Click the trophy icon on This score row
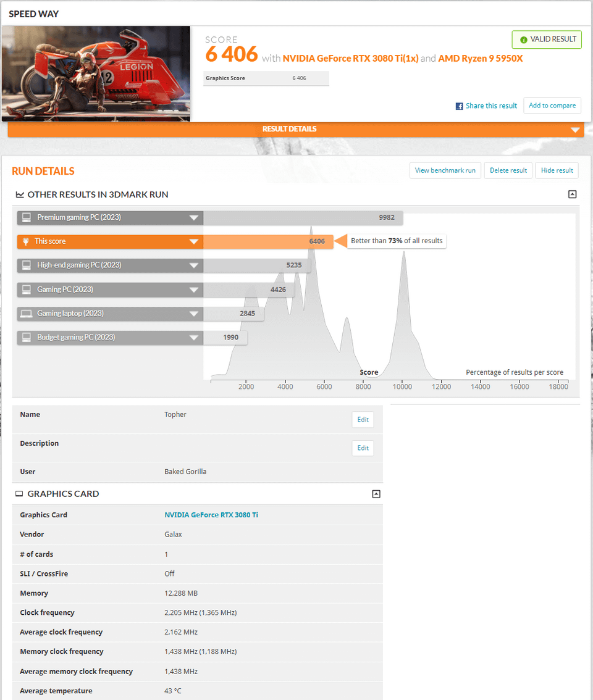593x700 pixels. click(x=26, y=241)
